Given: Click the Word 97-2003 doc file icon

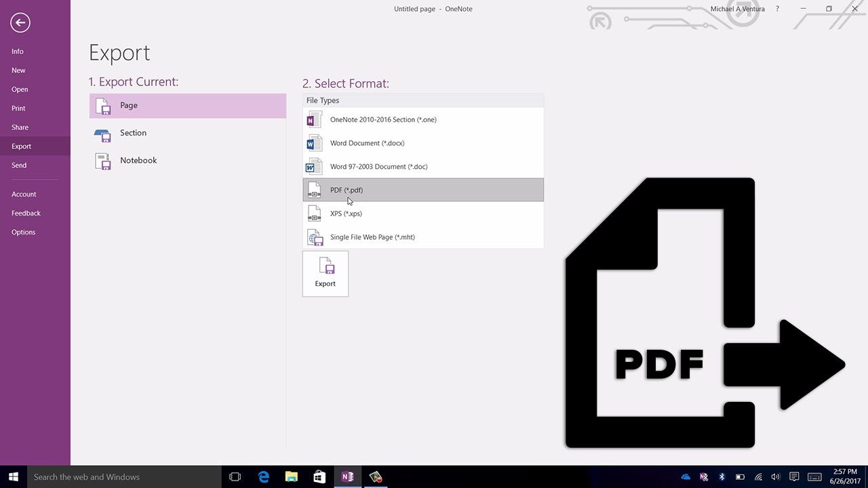Looking at the screenshot, I should [x=314, y=167].
